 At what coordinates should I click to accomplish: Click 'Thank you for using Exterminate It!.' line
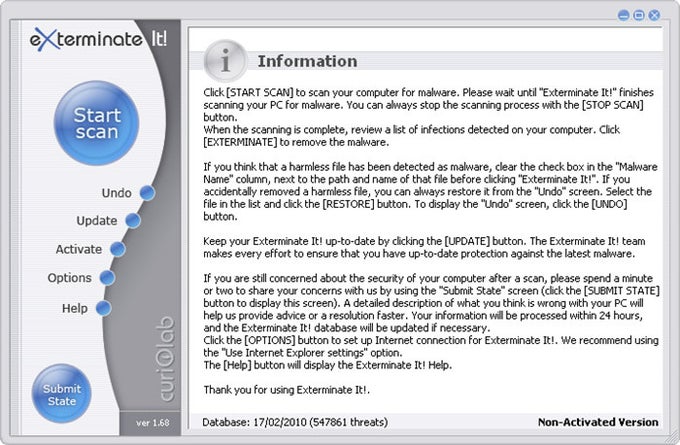point(287,390)
